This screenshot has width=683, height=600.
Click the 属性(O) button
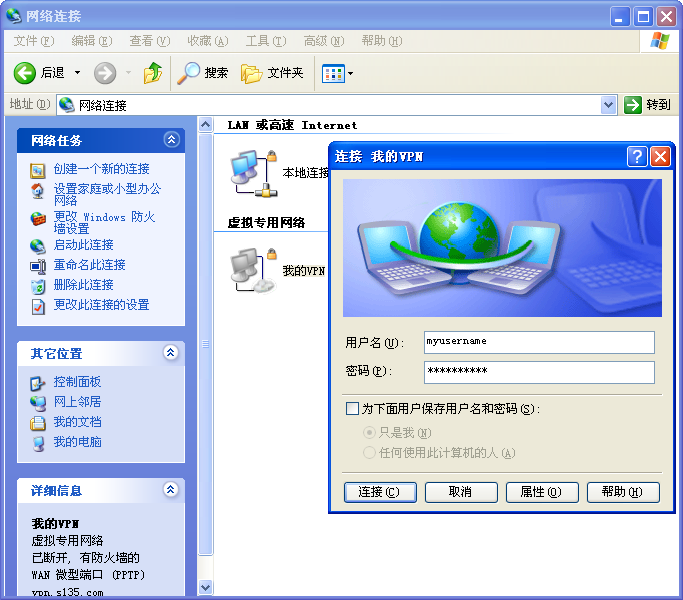tap(533, 492)
